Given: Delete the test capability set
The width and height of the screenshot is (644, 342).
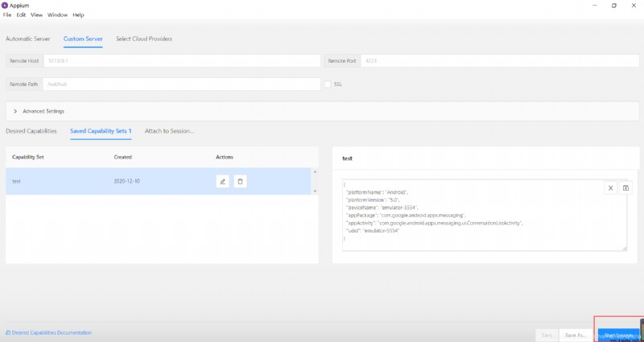Looking at the screenshot, I should [240, 181].
